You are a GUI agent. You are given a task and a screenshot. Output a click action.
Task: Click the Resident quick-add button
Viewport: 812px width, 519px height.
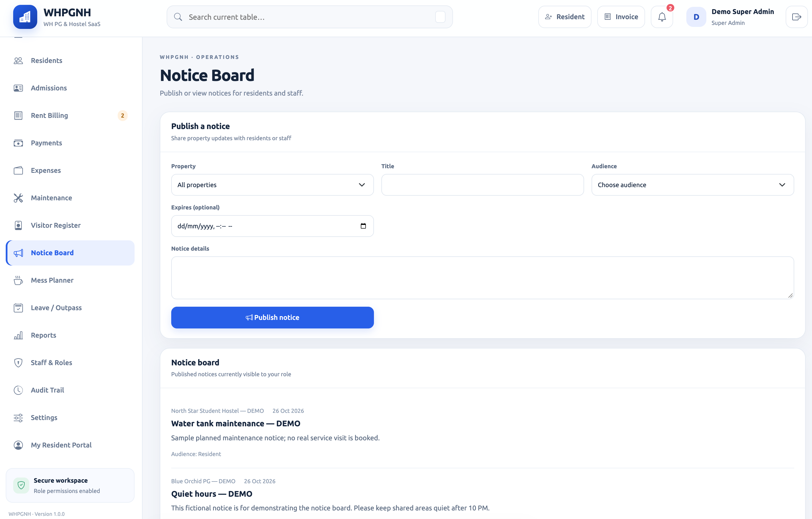tap(565, 17)
